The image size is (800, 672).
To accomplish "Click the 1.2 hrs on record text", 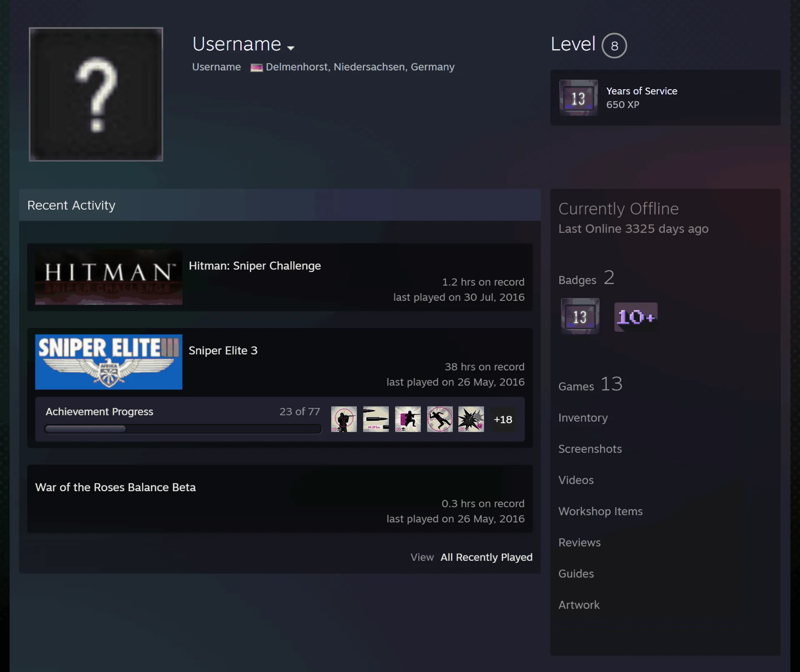I will (483, 282).
